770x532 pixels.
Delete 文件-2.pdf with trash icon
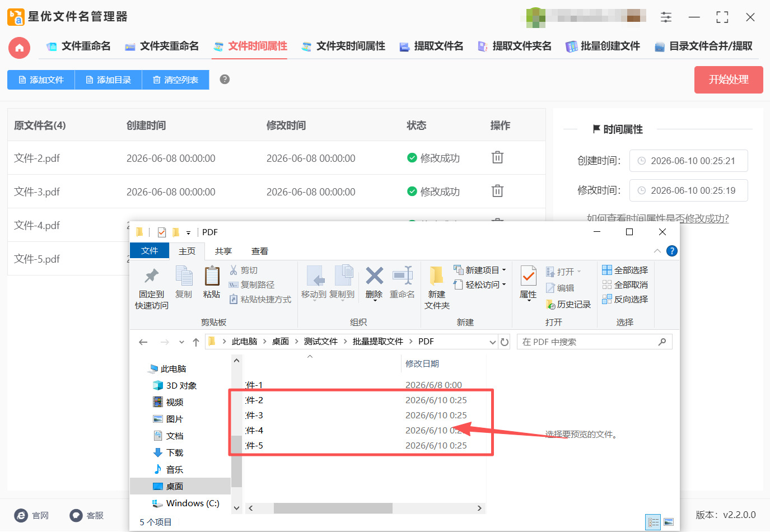[x=497, y=157]
